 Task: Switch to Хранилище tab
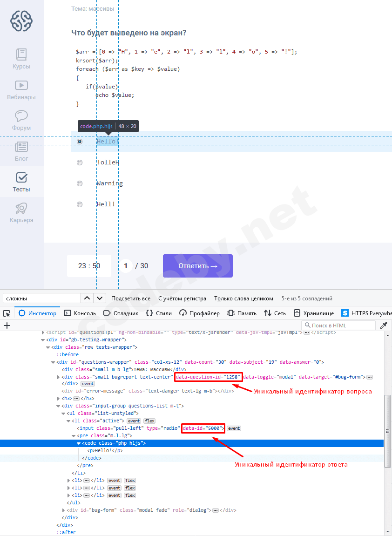pyautogui.click(x=314, y=313)
